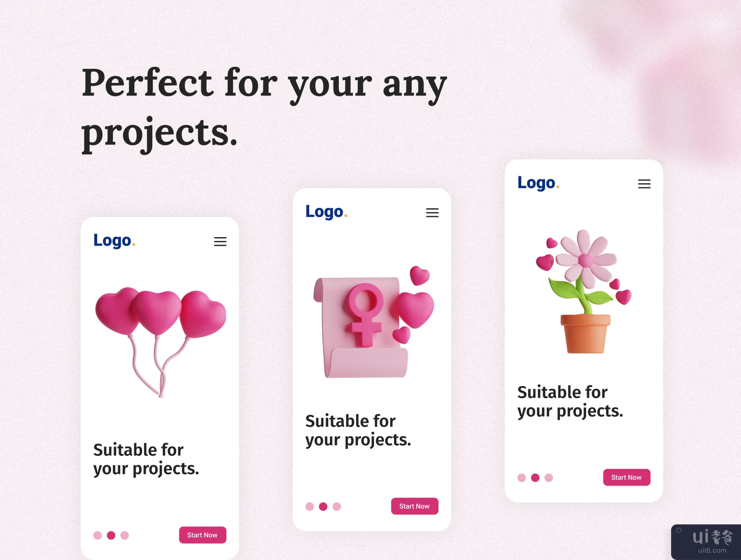741x560 pixels.
Task: Click Start Now on the middle card
Action: 415,506
